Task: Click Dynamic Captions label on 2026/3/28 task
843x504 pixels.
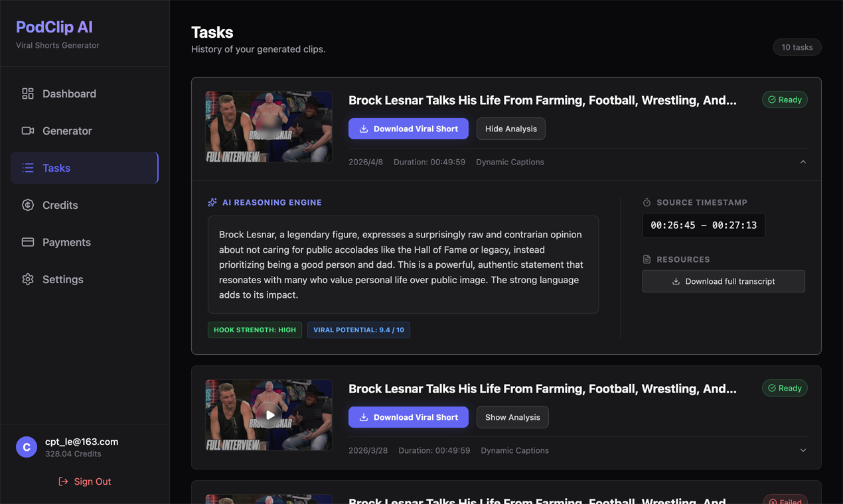Action: (x=514, y=450)
